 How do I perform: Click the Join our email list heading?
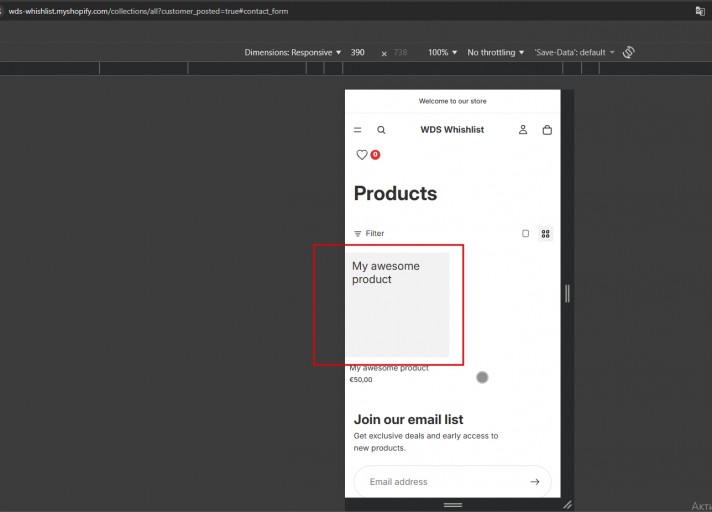coord(408,419)
